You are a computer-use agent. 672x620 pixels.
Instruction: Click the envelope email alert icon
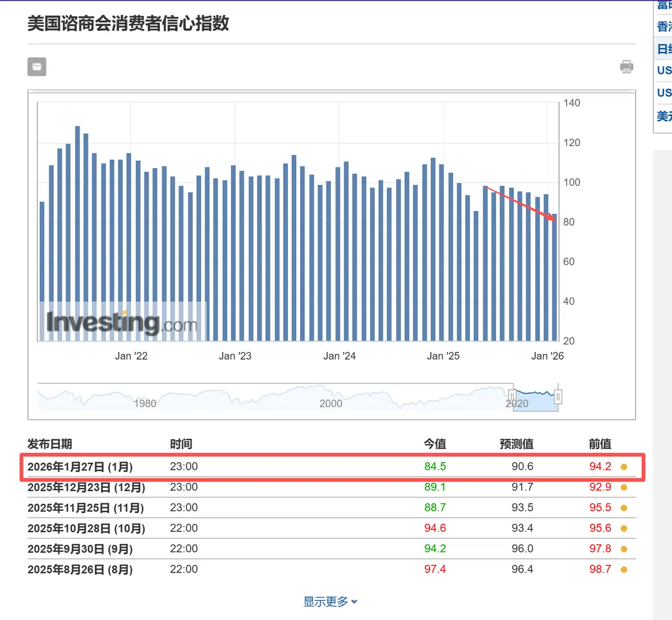tap(37, 67)
